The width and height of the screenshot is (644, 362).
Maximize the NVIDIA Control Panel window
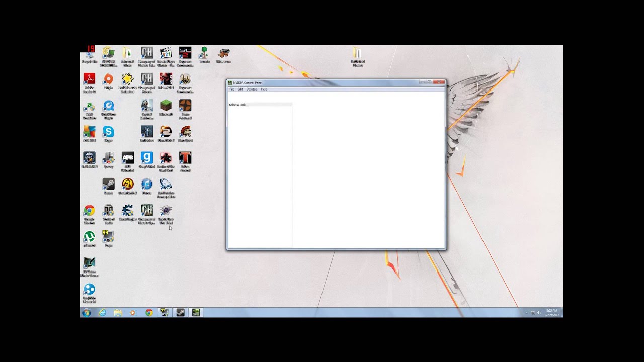click(429, 81)
